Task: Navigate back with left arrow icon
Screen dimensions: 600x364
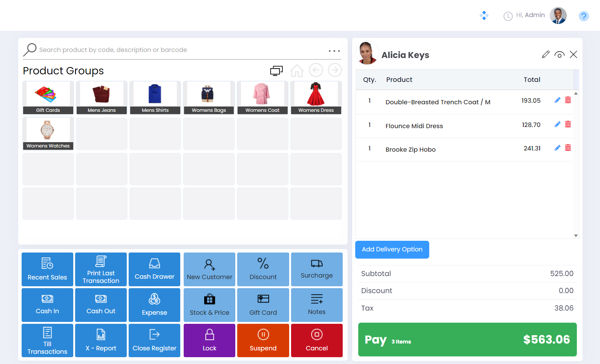Action: coord(316,70)
